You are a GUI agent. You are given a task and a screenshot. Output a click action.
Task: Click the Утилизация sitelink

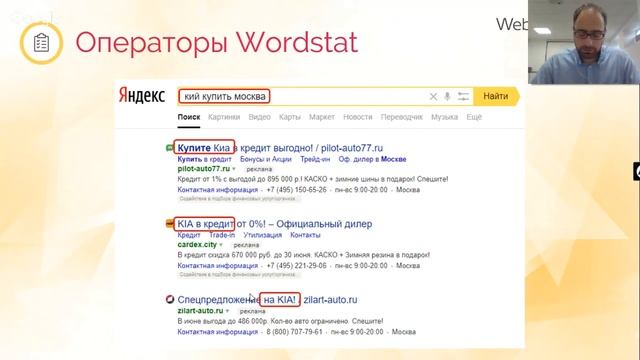pos(262,235)
